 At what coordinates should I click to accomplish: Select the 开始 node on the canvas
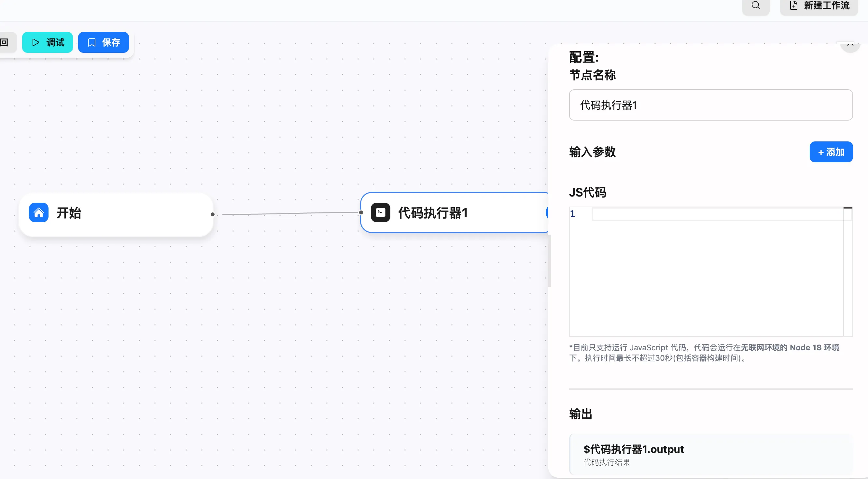tap(116, 214)
